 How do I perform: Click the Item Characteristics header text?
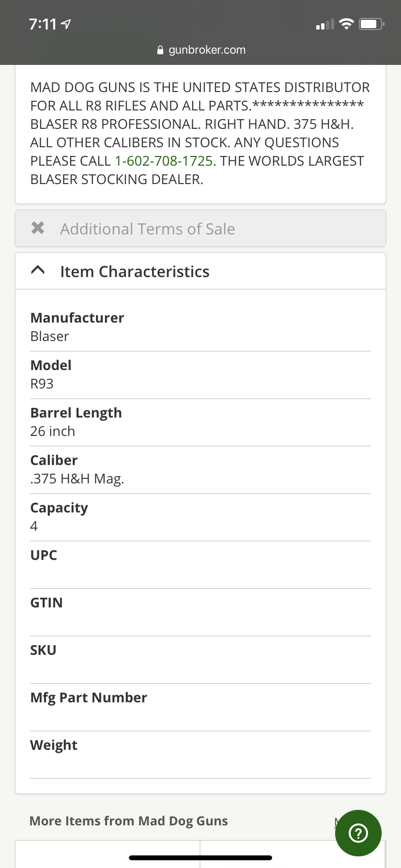(135, 272)
